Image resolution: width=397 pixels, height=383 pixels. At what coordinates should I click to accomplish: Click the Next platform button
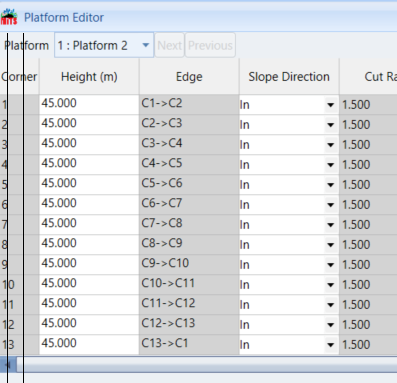(170, 45)
